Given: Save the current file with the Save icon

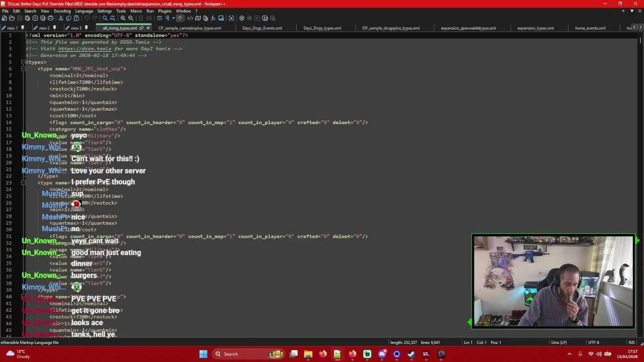Looking at the screenshot, I should point(20,18).
